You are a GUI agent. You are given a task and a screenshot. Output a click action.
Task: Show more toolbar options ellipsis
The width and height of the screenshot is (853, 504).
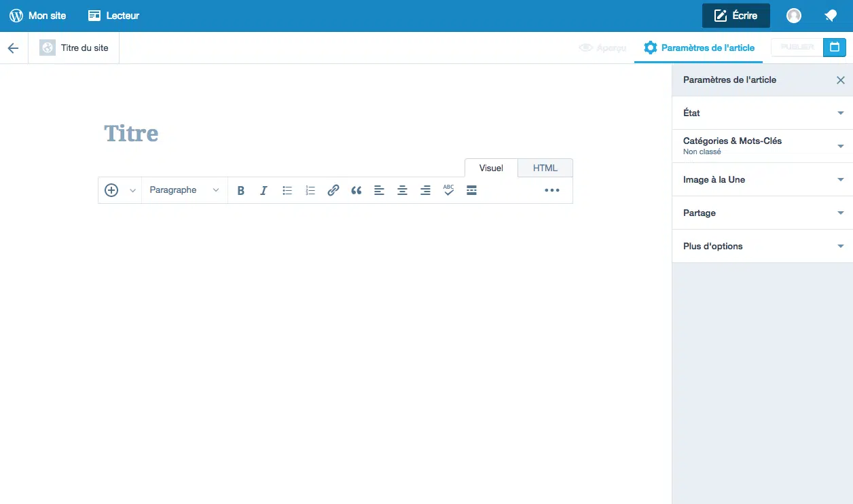551,190
